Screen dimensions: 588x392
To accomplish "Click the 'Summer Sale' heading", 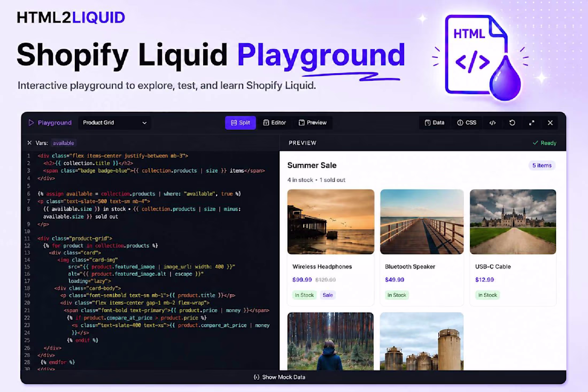I will click(x=312, y=165).
